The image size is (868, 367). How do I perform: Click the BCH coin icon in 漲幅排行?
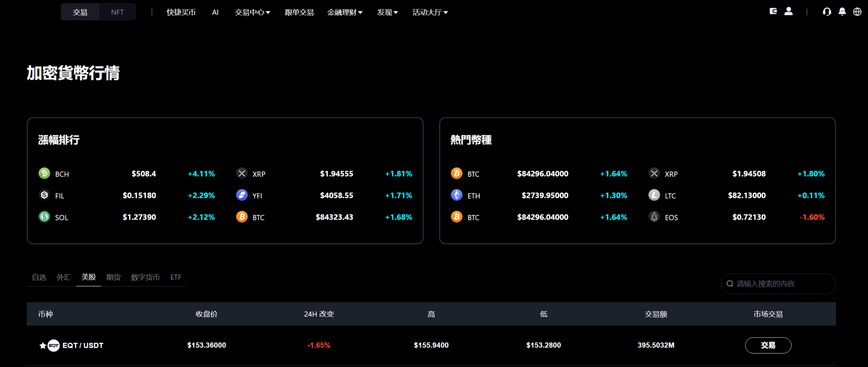coord(44,173)
